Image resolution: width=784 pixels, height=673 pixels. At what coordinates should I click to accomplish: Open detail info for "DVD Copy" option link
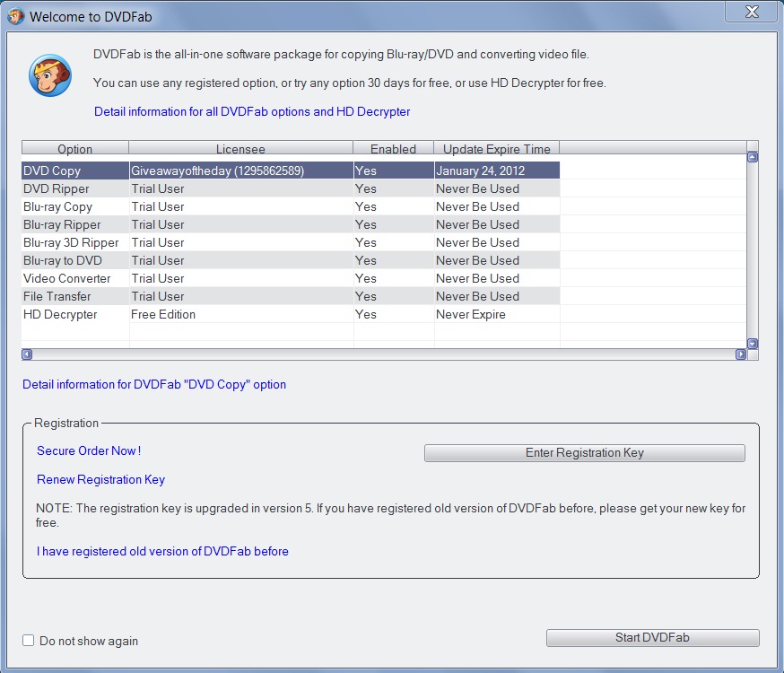coord(154,384)
